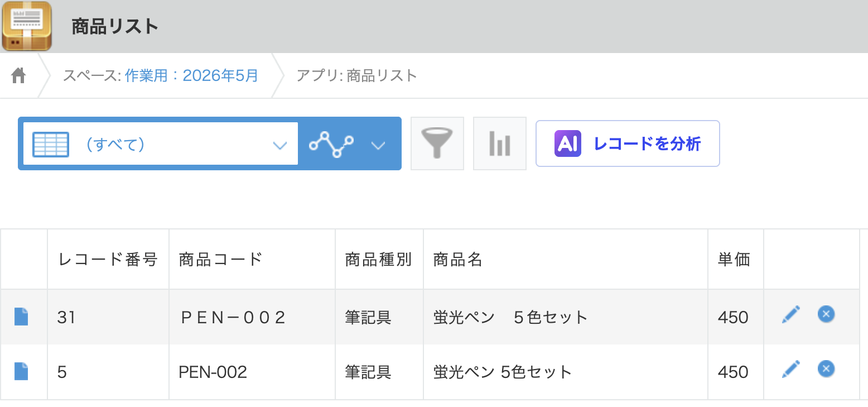Click the 商品リスト title in header
The width and height of the screenshot is (868, 407).
[115, 26]
